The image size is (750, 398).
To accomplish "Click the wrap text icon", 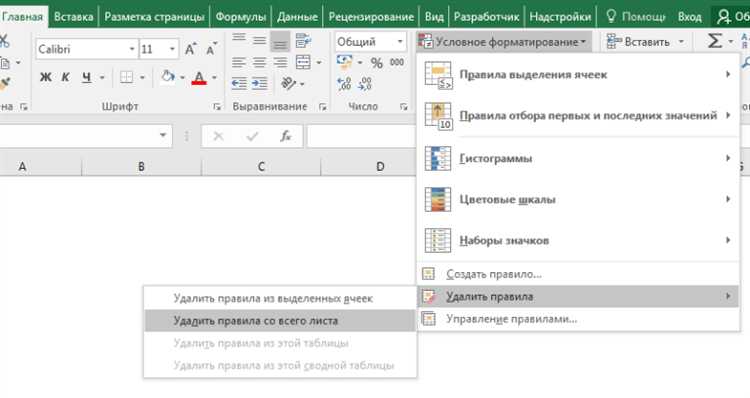I will [x=303, y=41].
